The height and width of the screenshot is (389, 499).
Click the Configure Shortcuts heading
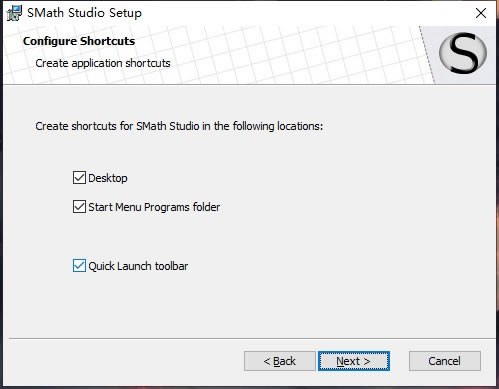[x=79, y=41]
